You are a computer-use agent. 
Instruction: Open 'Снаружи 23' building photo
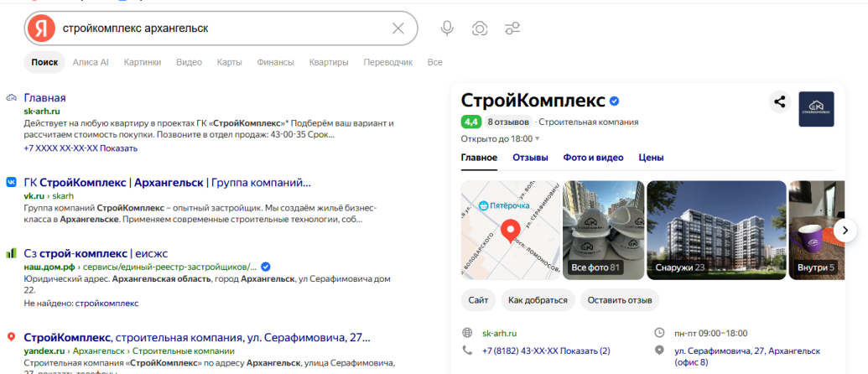[x=716, y=230]
